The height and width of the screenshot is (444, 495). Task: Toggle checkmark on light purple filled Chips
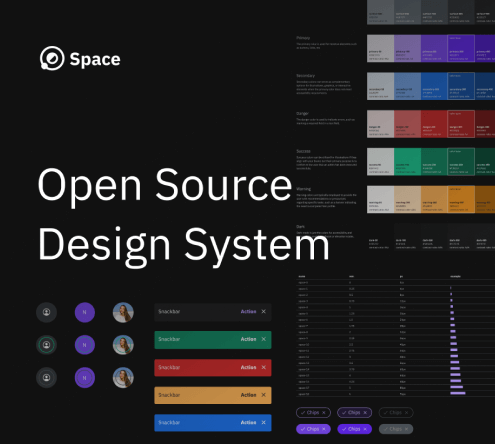coord(303,429)
